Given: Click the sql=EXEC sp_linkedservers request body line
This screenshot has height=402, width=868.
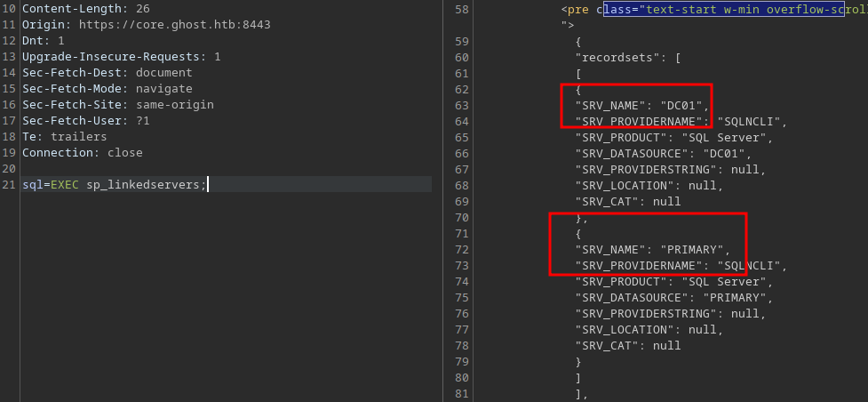Looking at the screenshot, I should pyautogui.click(x=114, y=185).
